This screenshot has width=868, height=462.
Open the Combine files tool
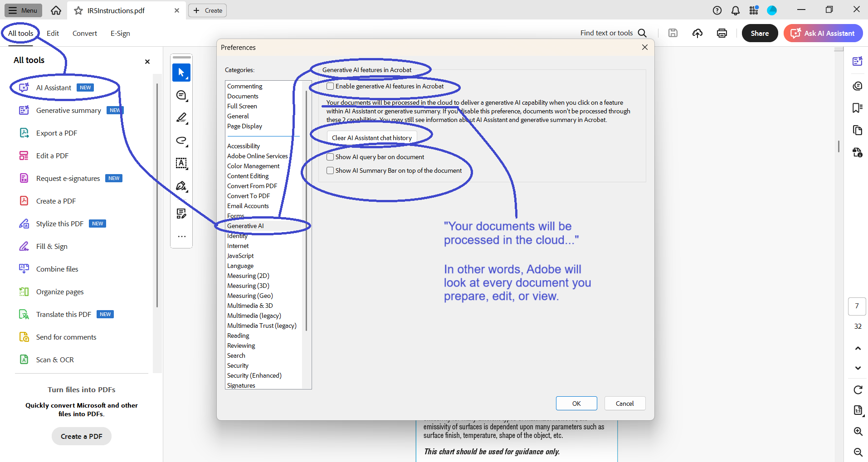tap(49, 269)
